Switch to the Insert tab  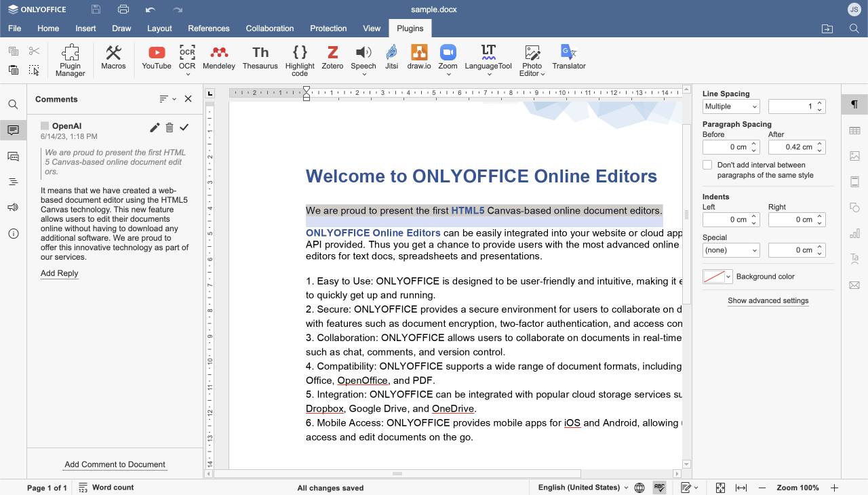point(85,28)
